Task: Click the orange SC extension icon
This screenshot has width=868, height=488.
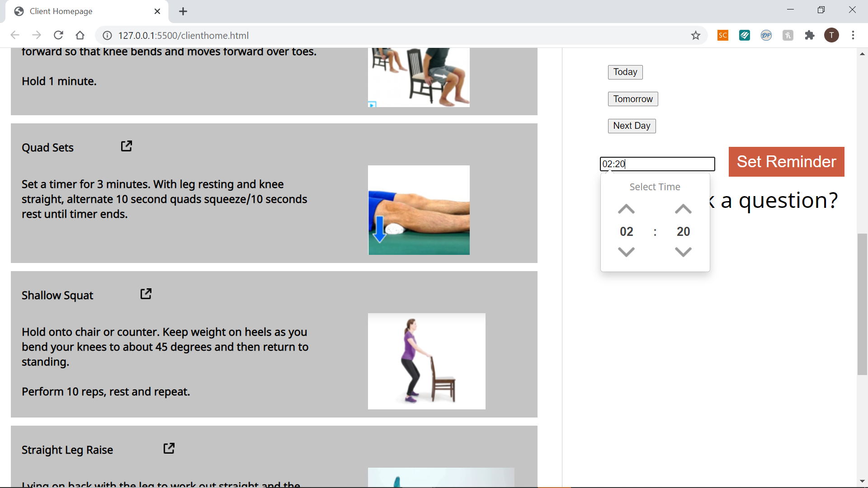Action: click(723, 35)
